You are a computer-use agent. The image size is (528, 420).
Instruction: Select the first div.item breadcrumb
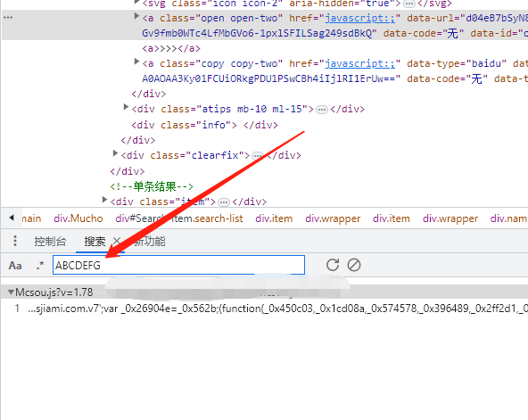click(x=274, y=218)
